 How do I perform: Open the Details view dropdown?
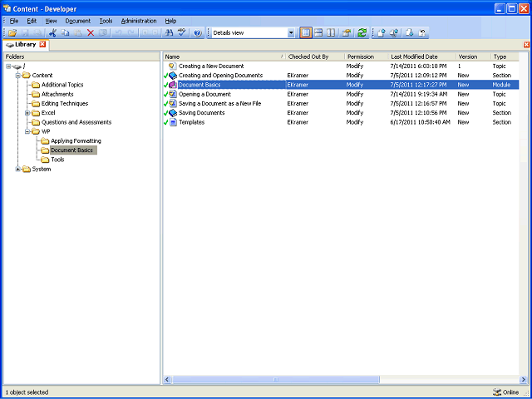(291, 33)
